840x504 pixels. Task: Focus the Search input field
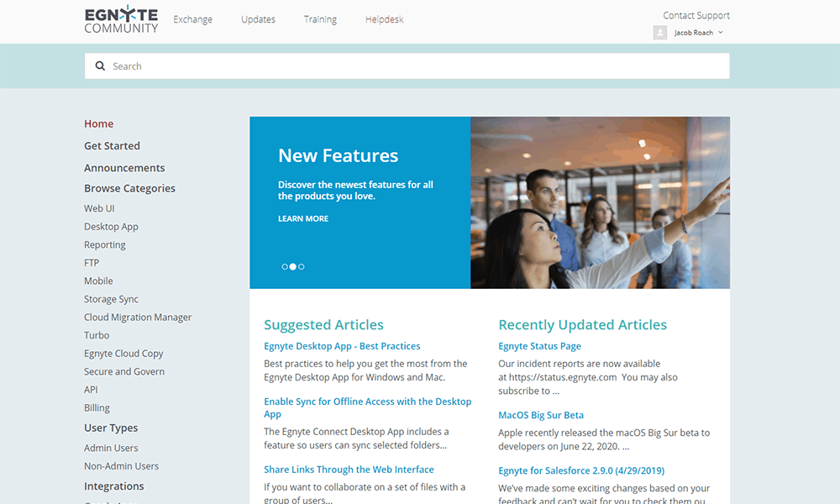coord(407,66)
